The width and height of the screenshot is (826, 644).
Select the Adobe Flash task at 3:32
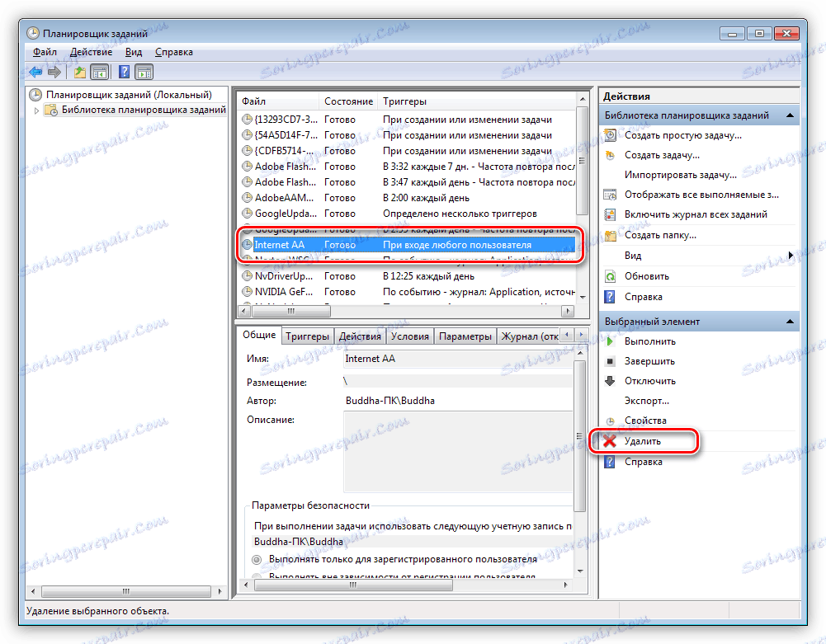point(408,167)
